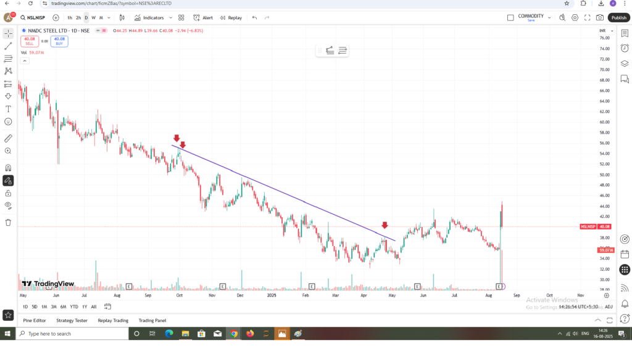Open the INR currency dropdown
The image size is (632, 364).
tap(606, 31)
